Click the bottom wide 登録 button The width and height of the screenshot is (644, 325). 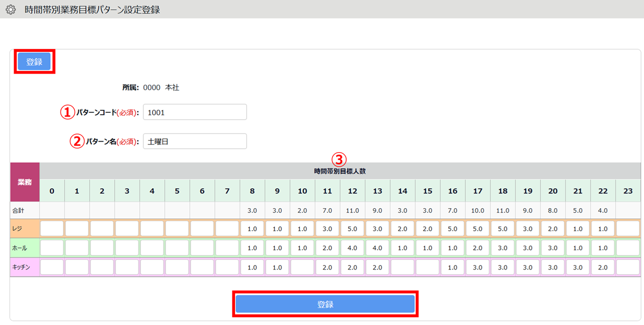click(x=325, y=304)
